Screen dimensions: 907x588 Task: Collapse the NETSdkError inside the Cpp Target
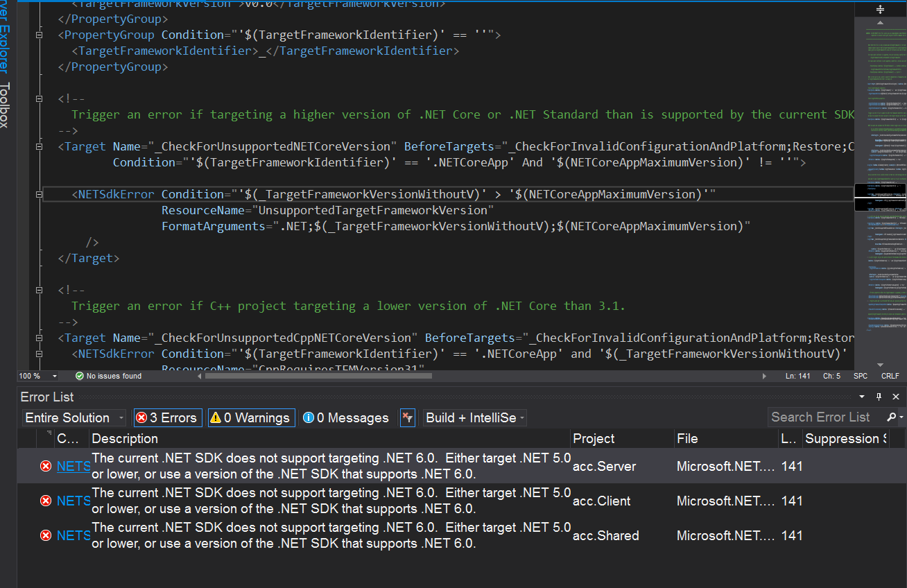(39, 354)
